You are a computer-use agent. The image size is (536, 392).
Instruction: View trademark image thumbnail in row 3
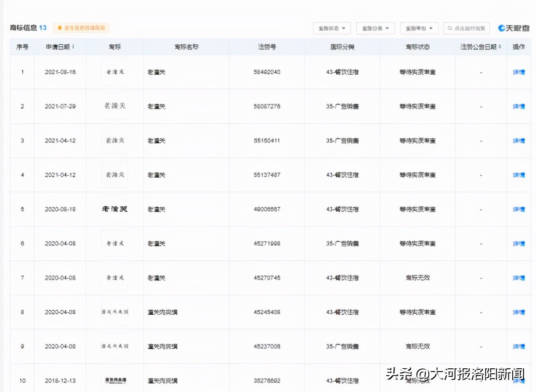click(x=115, y=141)
